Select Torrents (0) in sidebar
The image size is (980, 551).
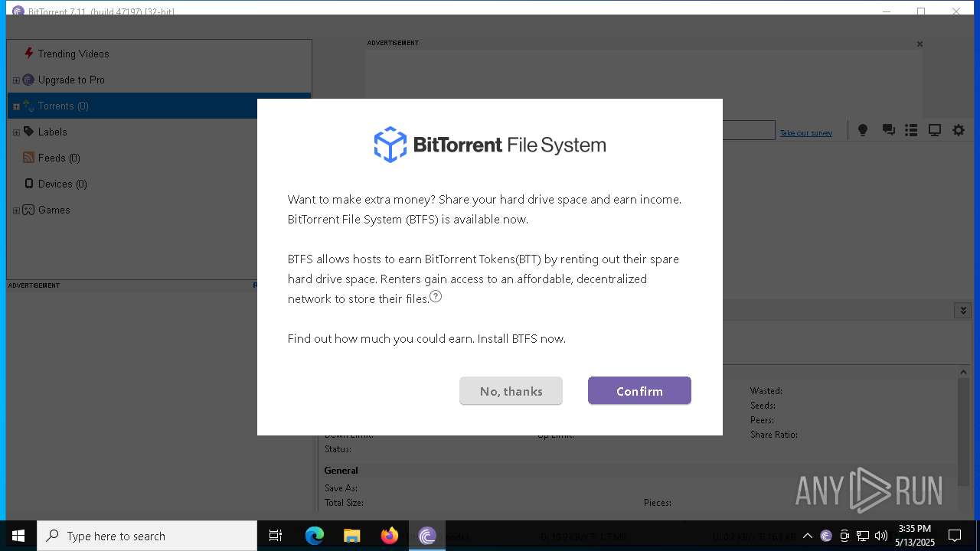pos(159,106)
